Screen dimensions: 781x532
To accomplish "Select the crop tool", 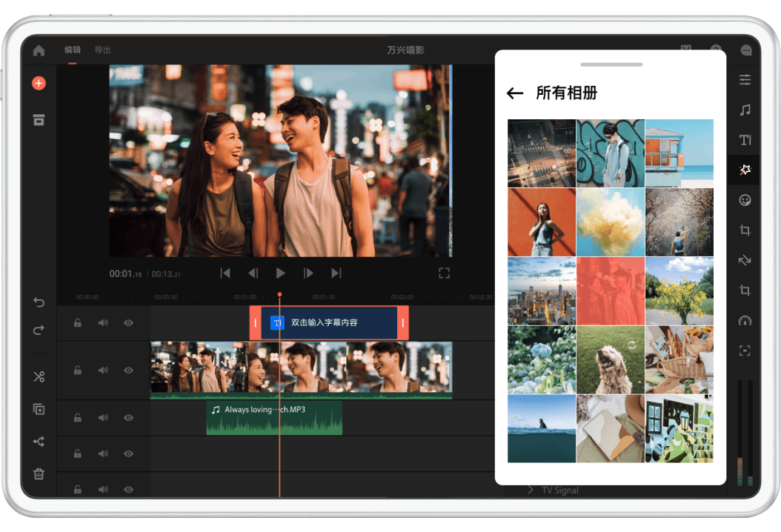I will pos(744,230).
